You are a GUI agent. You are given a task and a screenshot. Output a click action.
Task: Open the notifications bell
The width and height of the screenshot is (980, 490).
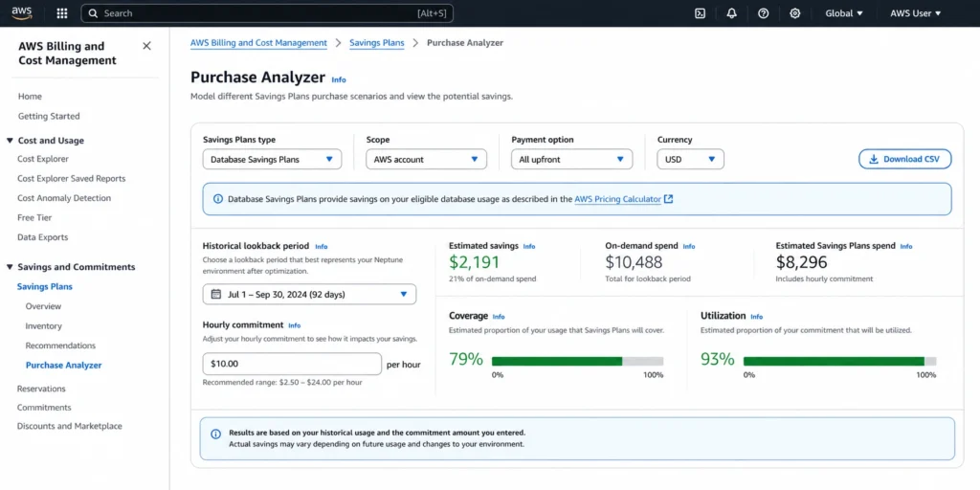pos(732,13)
